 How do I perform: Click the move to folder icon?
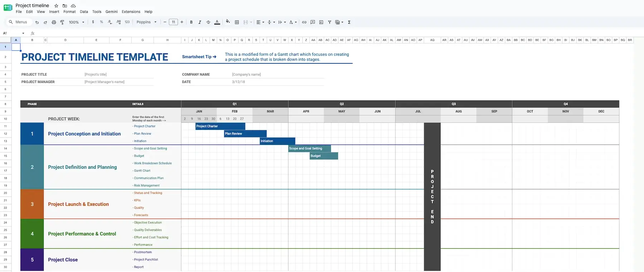[x=65, y=6]
